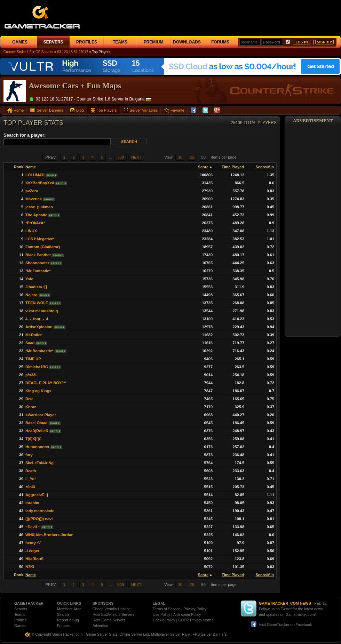Screen dimensions: 341x644
Task: Click the SEARCH player button
Action: tap(129, 142)
